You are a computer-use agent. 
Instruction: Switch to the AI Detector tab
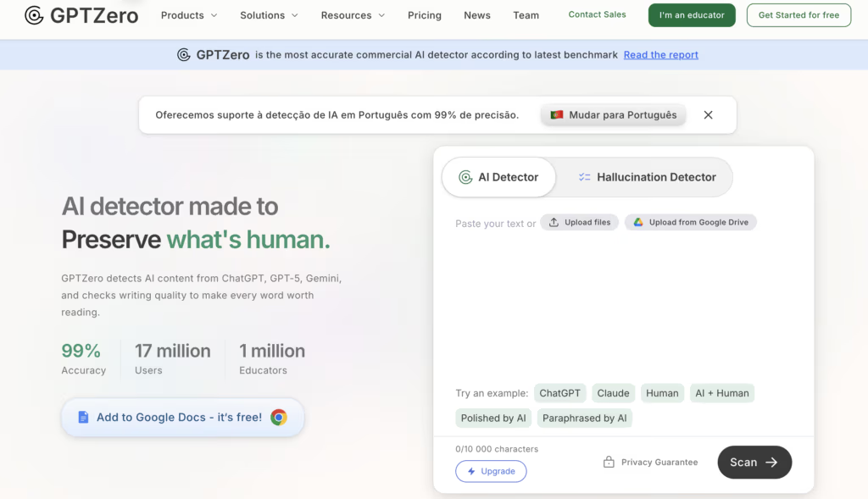click(498, 177)
